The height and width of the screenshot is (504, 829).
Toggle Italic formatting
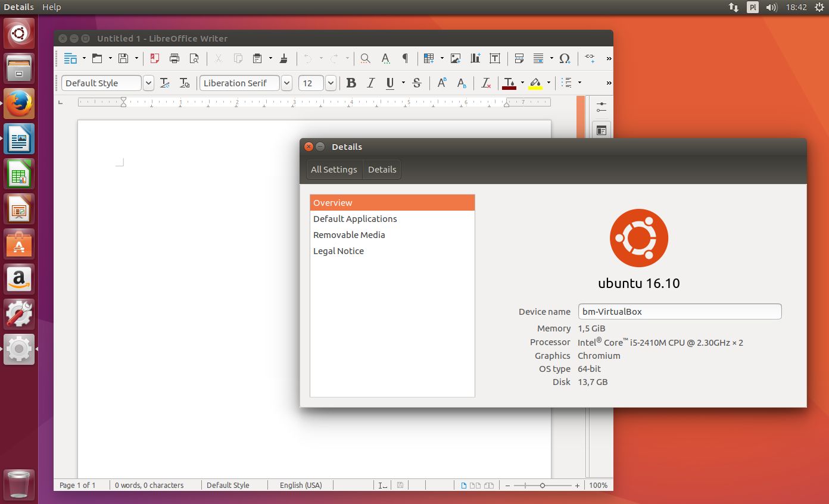click(x=370, y=83)
